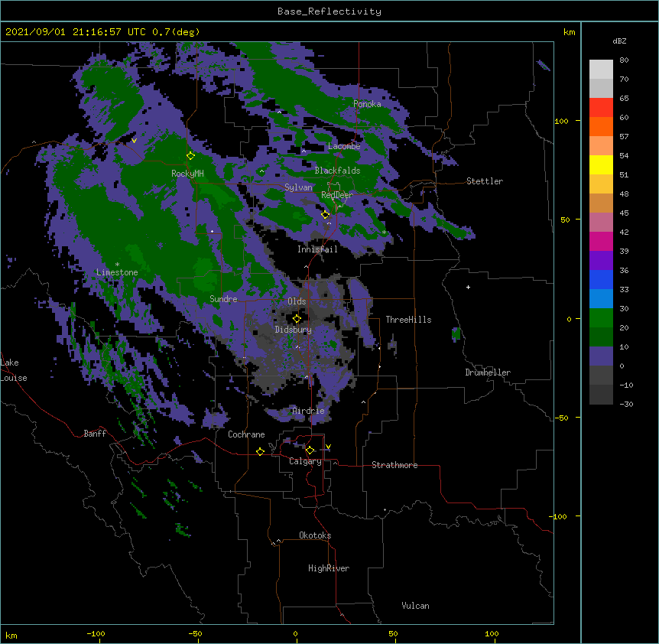Click the Didsbury city label
659x644 pixels.
tap(294, 330)
